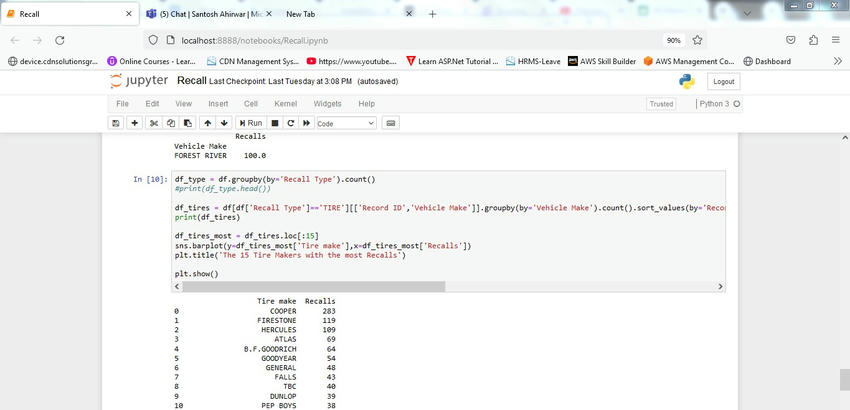Click the address bar localhost URL
Viewport: 850px width, 410px height.
[x=255, y=40]
